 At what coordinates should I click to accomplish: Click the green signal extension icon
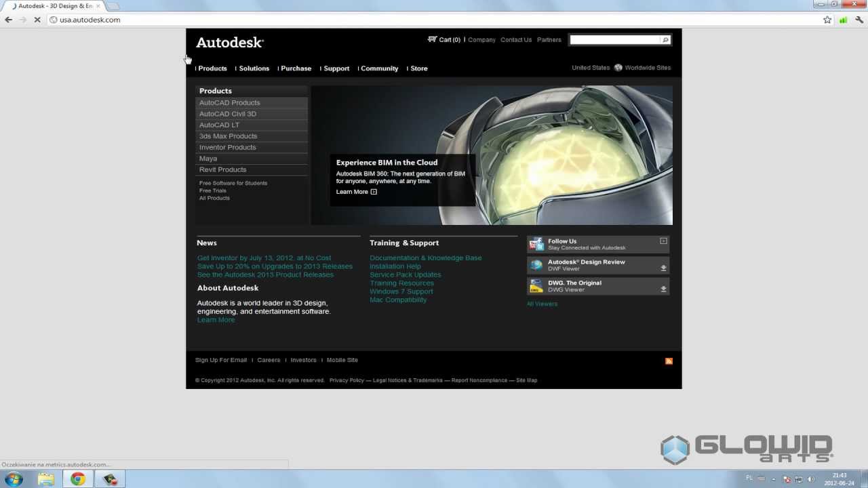coord(843,20)
